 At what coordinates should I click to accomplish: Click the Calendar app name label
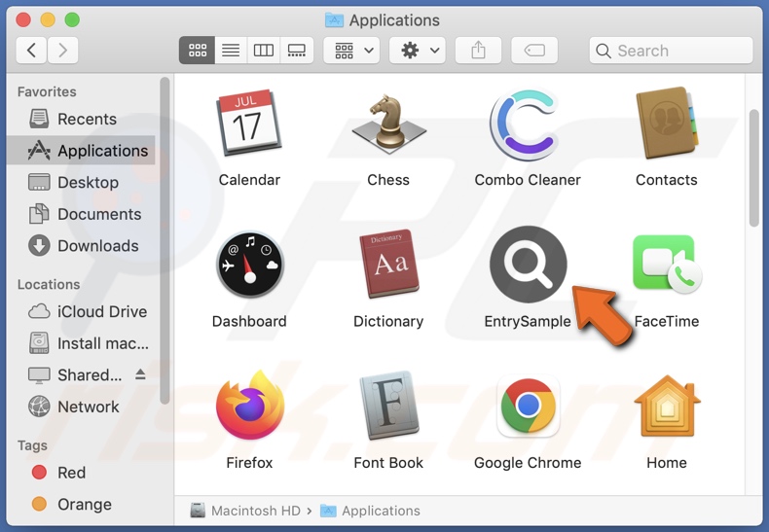[x=249, y=180]
